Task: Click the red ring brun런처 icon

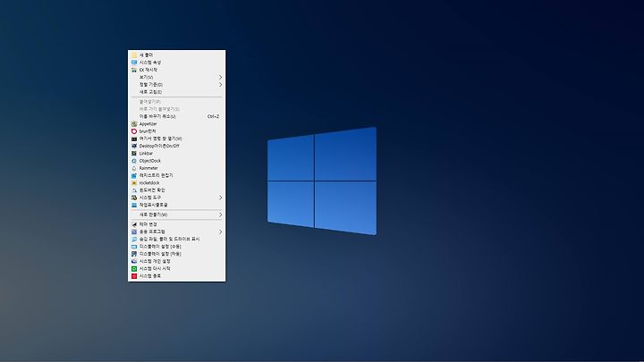Action: pyautogui.click(x=134, y=131)
